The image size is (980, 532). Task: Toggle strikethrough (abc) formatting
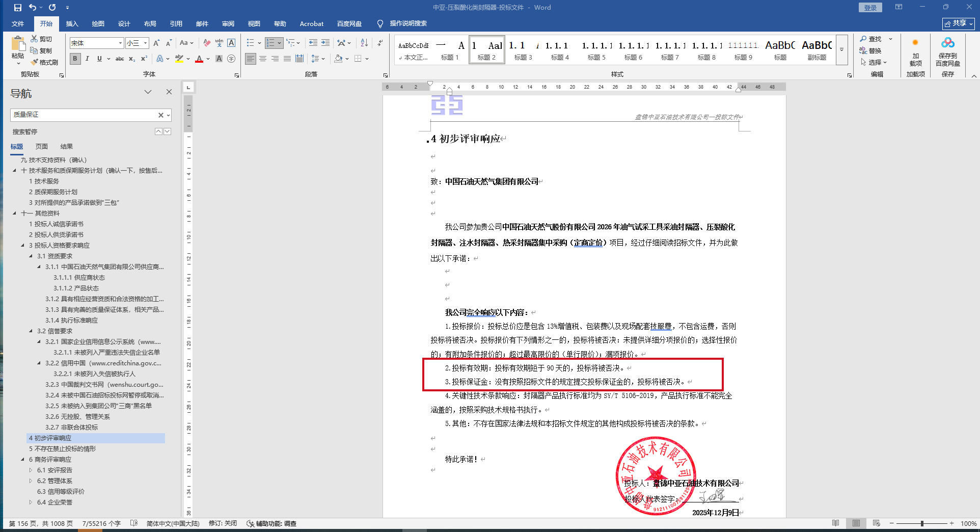coord(120,59)
